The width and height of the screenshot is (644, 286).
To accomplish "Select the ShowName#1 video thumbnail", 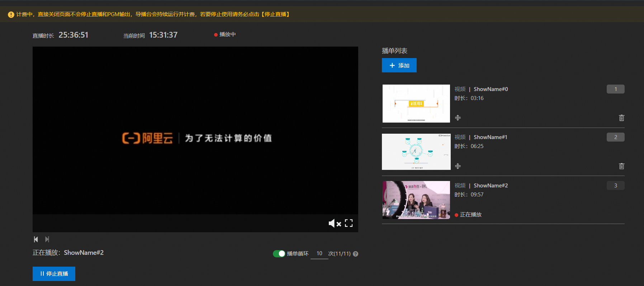I will [416, 152].
